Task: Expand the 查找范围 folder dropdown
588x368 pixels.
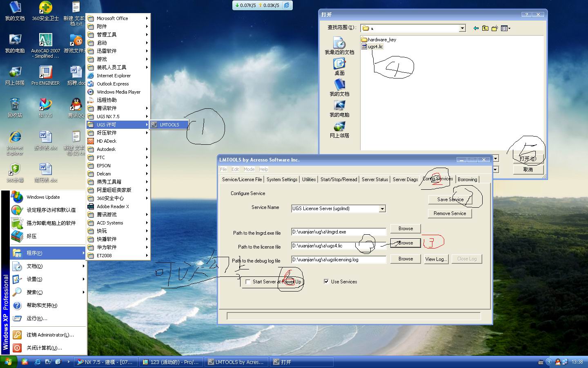Action: pyautogui.click(x=462, y=28)
